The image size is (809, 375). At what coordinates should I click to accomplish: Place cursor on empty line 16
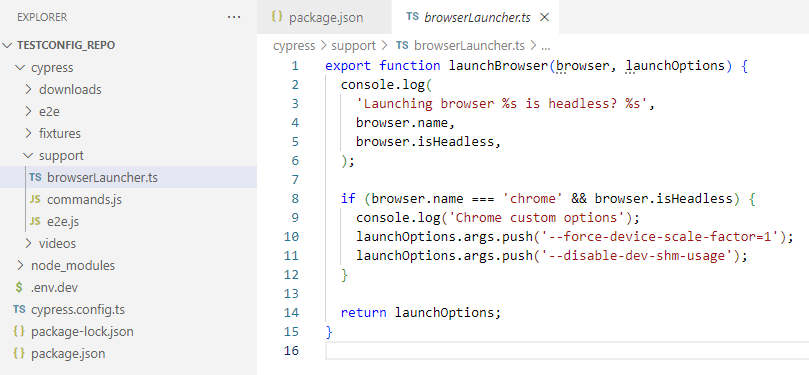[x=567, y=351]
